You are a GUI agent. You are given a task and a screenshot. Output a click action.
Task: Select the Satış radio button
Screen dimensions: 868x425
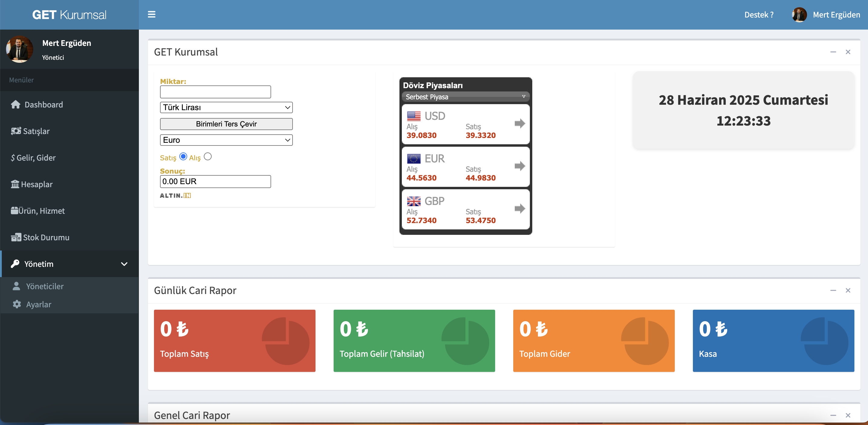pyautogui.click(x=183, y=156)
